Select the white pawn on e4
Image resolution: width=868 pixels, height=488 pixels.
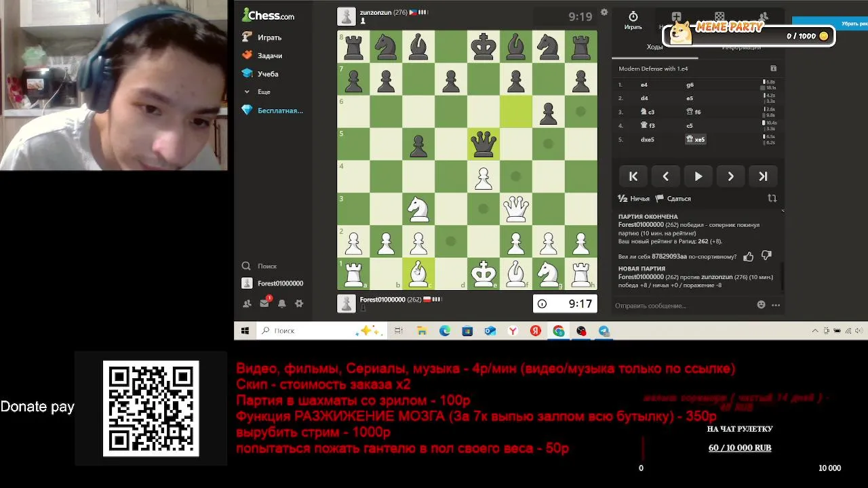point(484,176)
